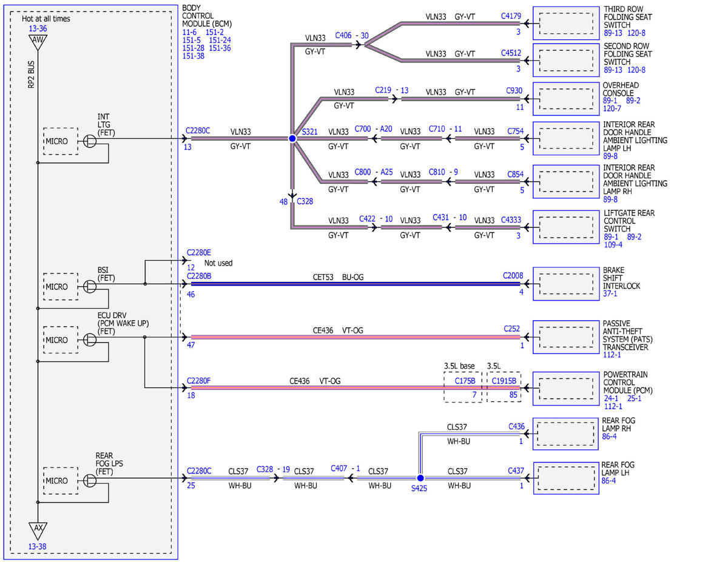Select connector label C252
Viewport: 728px width, 562px height.
coord(513,329)
